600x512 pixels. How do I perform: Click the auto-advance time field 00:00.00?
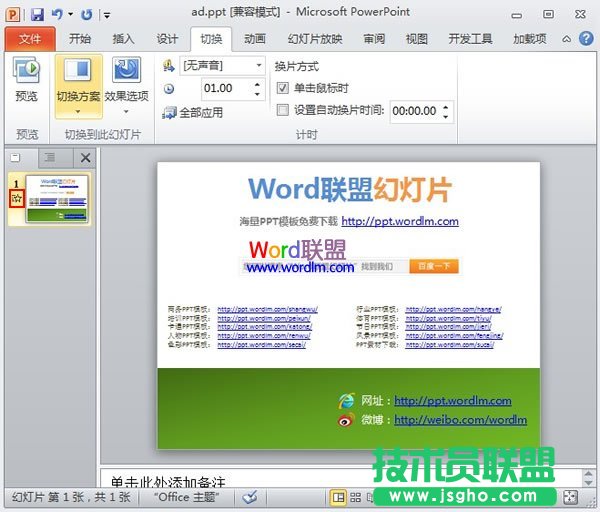[x=414, y=111]
